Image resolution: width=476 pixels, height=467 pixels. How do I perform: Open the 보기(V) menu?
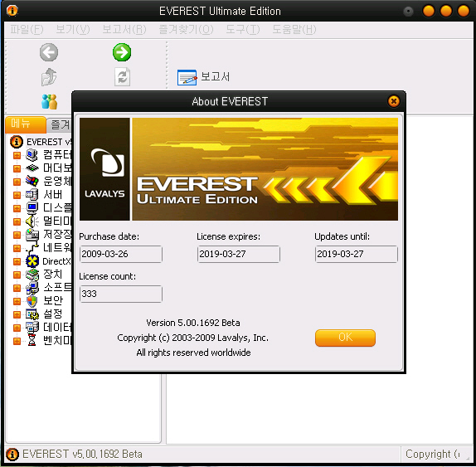[73, 30]
